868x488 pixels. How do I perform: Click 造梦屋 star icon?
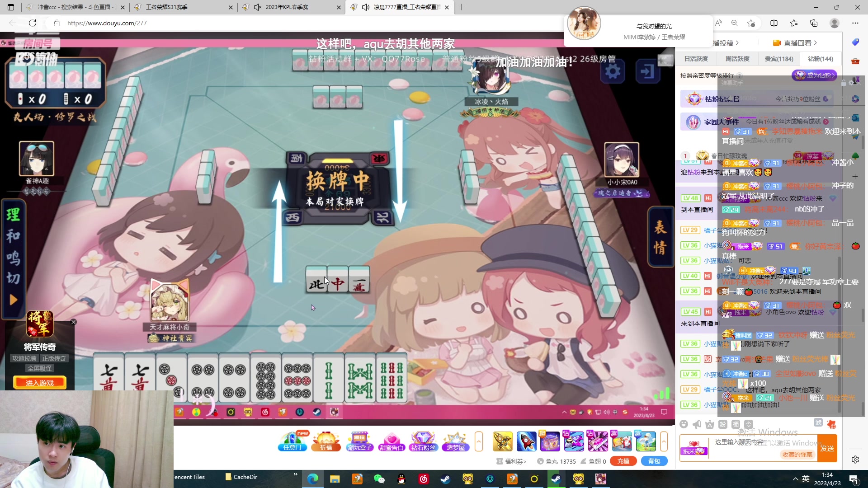coord(456,441)
